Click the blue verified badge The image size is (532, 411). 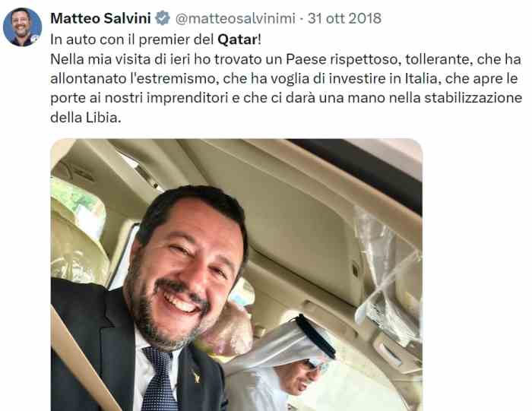(x=163, y=18)
